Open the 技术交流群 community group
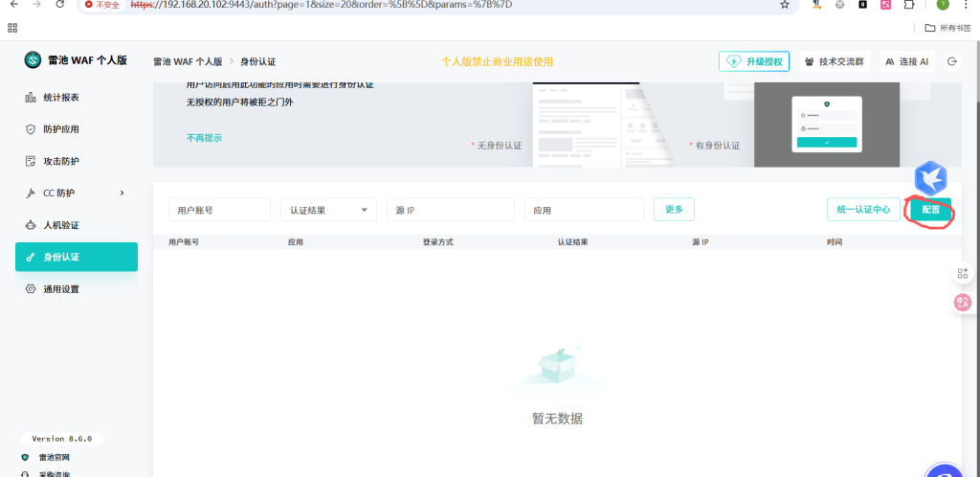 coord(835,61)
